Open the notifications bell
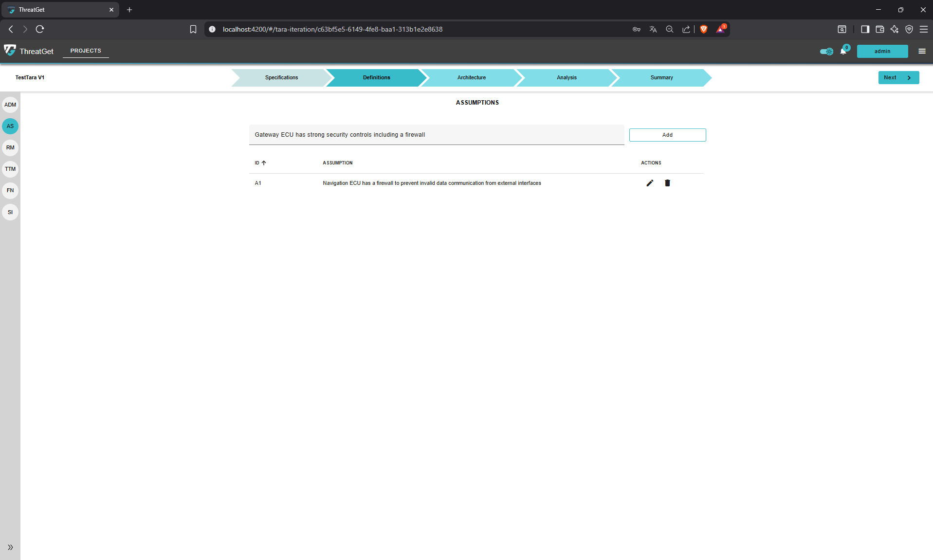933x560 pixels. 843,51
